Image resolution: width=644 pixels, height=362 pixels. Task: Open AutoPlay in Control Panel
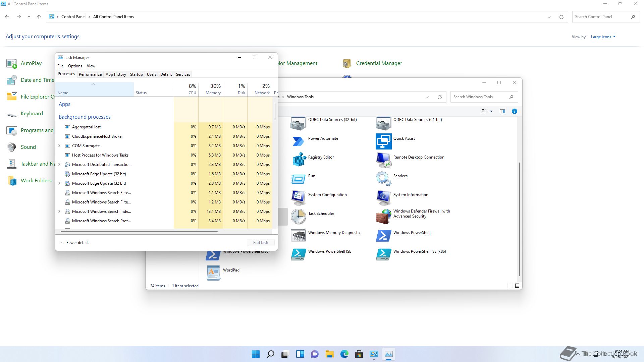[x=31, y=63]
